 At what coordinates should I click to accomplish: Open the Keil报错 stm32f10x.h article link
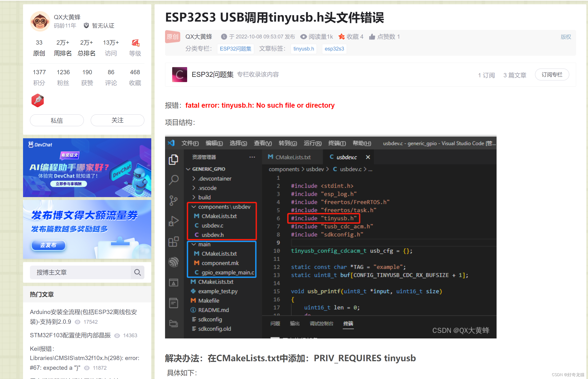85,358
